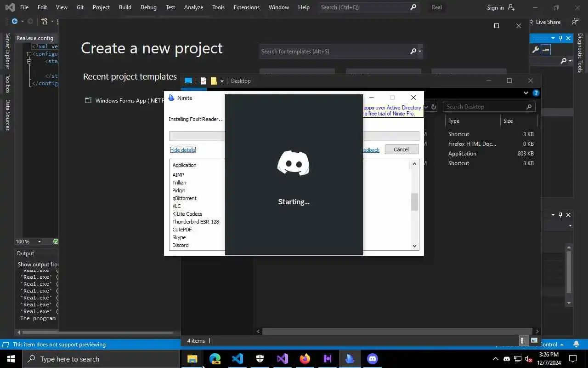
Task: Expand the File Explorer ribbon chevron
Action: (526, 93)
